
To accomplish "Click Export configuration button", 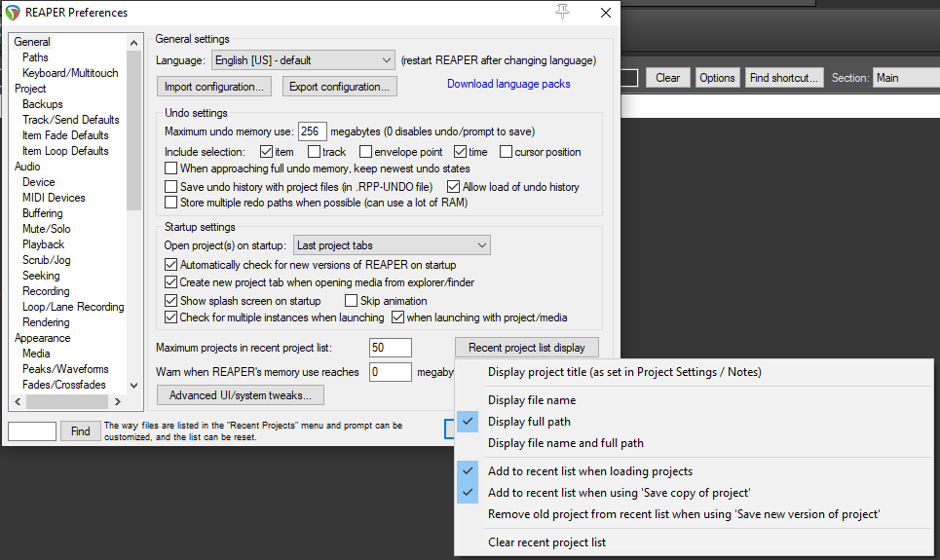I will [x=339, y=87].
